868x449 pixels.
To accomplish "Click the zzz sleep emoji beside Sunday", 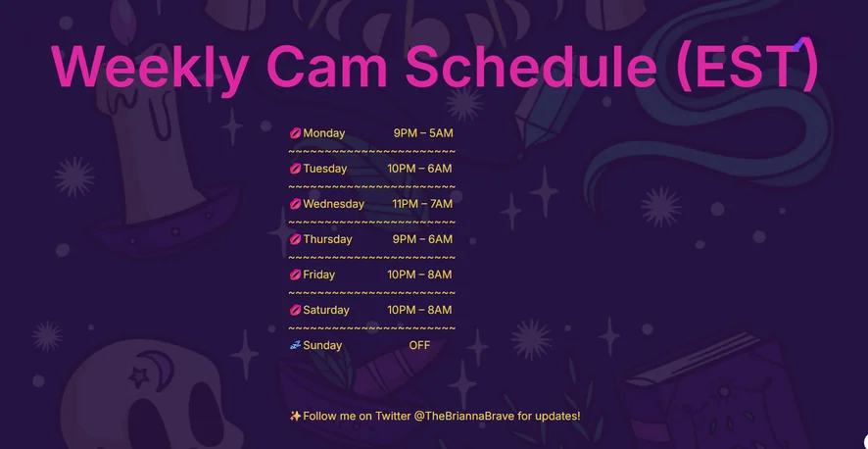I will click(x=295, y=345).
